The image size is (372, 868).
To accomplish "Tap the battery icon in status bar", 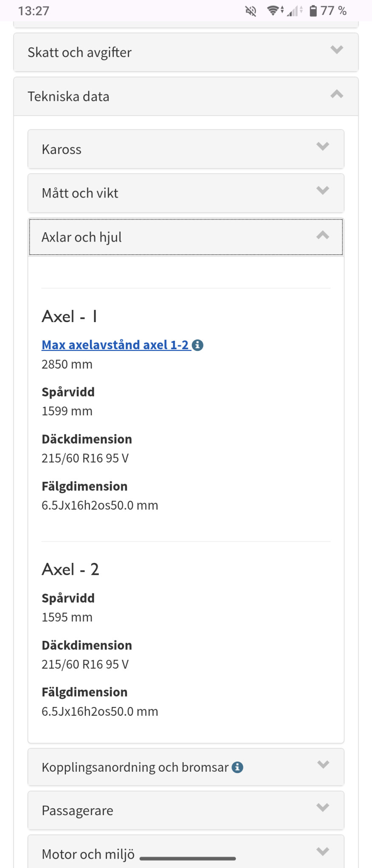I will click(x=313, y=11).
